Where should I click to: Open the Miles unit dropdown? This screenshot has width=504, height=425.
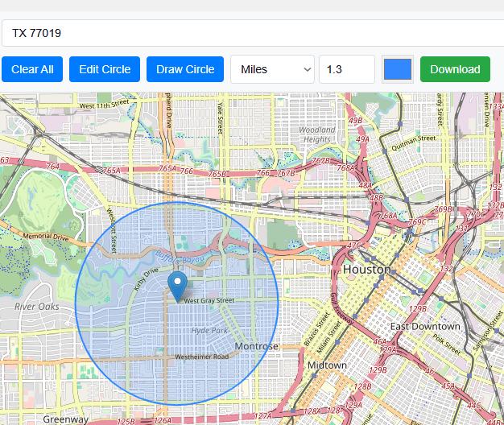[272, 69]
